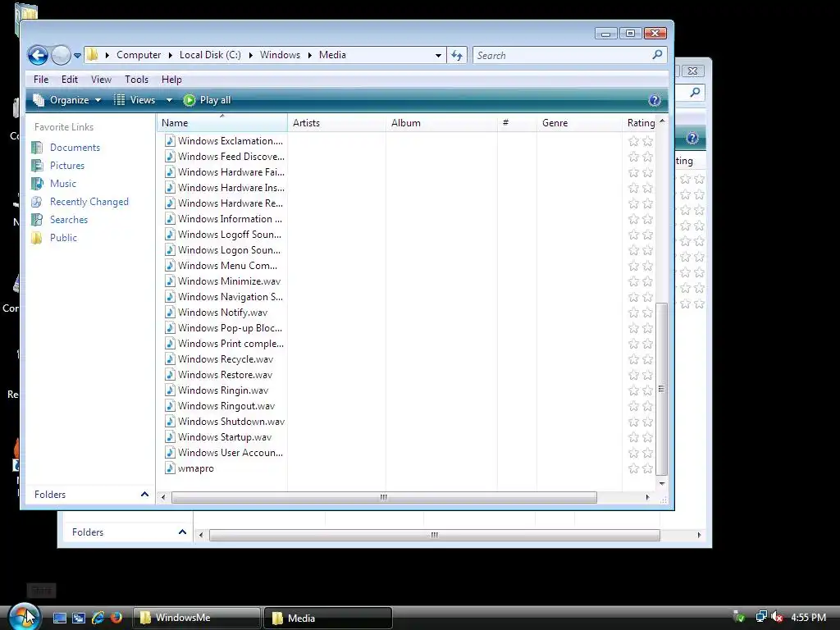Click audio icon of Windows Print complete
The width and height of the screenshot is (840, 630).
(170, 344)
